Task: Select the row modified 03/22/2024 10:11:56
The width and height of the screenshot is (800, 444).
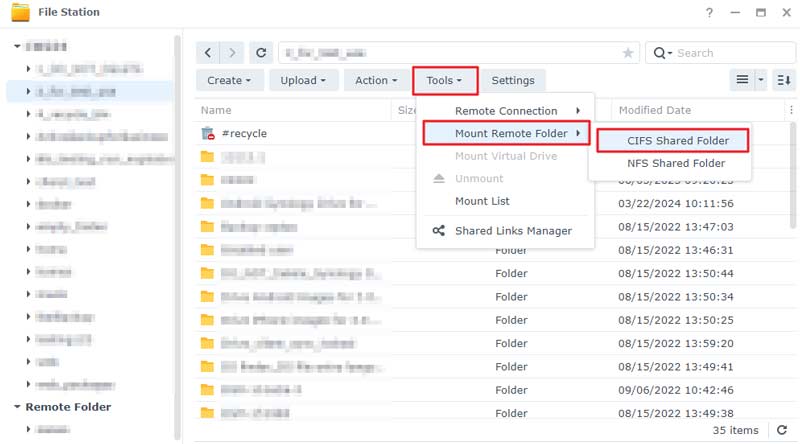Action: [x=492, y=203]
